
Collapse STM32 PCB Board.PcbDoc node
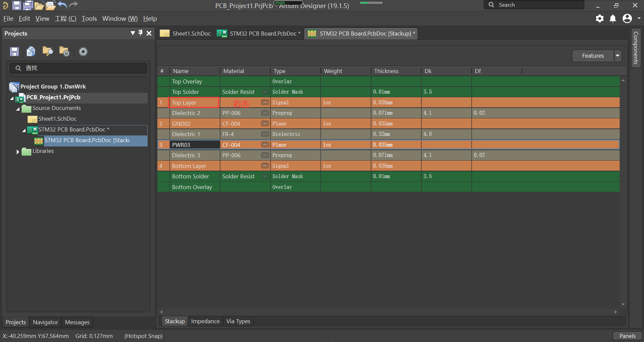click(x=24, y=130)
